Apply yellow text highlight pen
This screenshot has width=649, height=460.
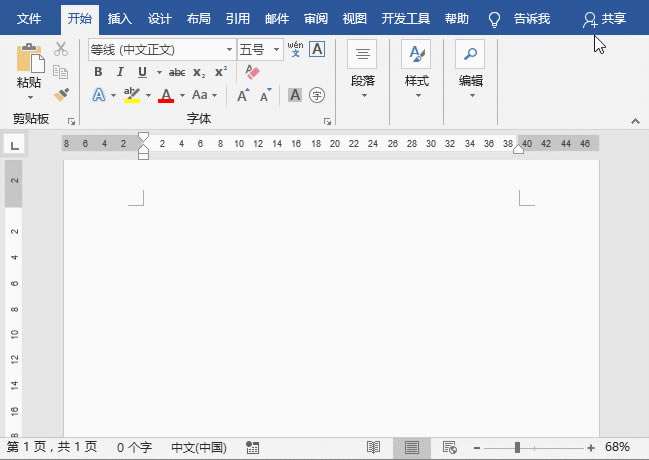pyautogui.click(x=132, y=95)
